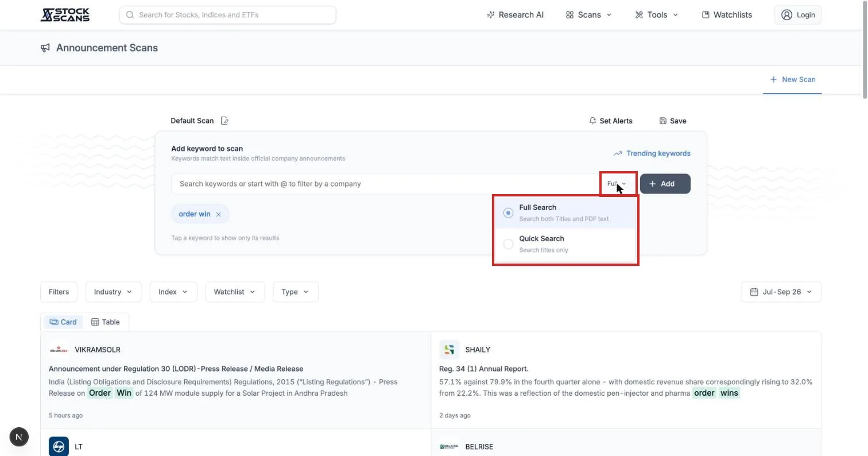
Task: Click the Login button
Action: click(x=798, y=15)
